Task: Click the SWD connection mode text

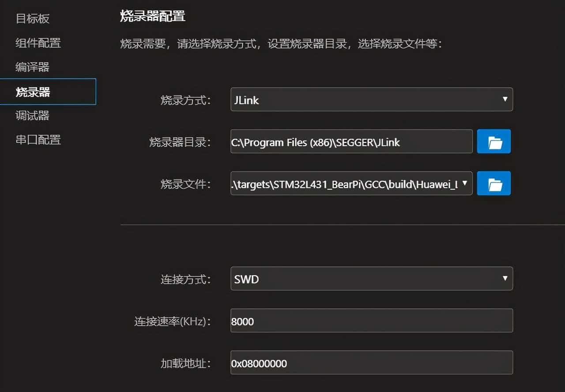Action: 246,278
